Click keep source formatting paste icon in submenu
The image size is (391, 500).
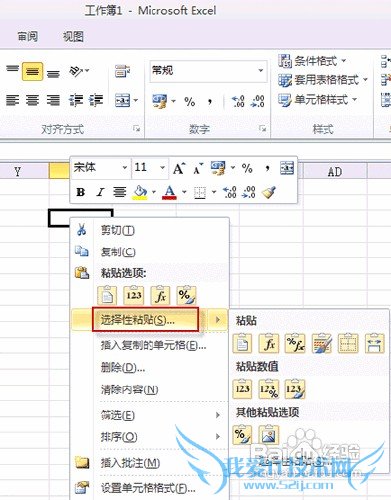pos(321,343)
